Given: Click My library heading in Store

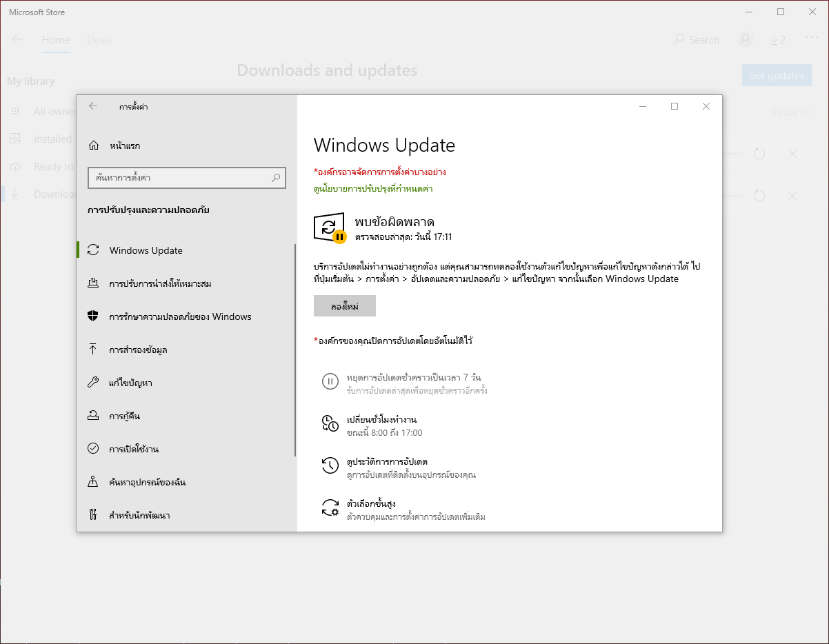Looking at the screenshot, I should (x=30, y=81).
